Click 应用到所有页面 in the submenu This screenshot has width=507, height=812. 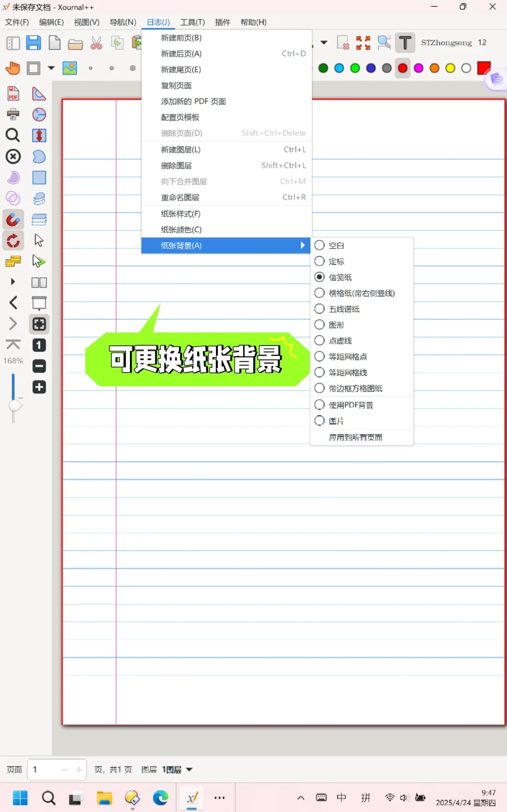coord(362,437)
